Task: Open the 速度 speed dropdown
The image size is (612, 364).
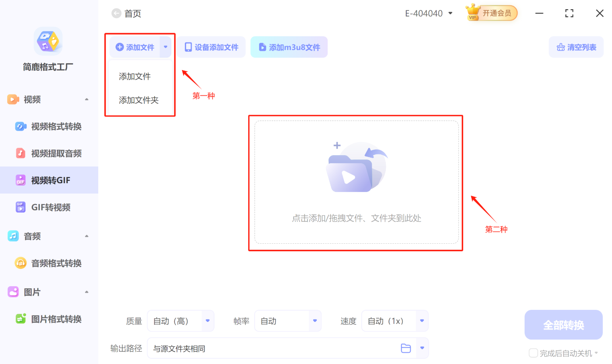Action: (x=422, y=321)
